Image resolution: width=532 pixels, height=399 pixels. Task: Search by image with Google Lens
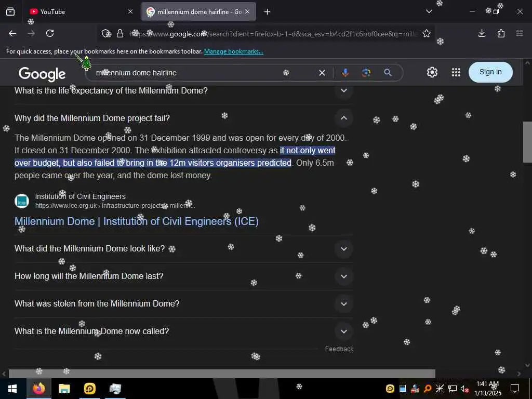pyautogui.click(x=366, y=73)
